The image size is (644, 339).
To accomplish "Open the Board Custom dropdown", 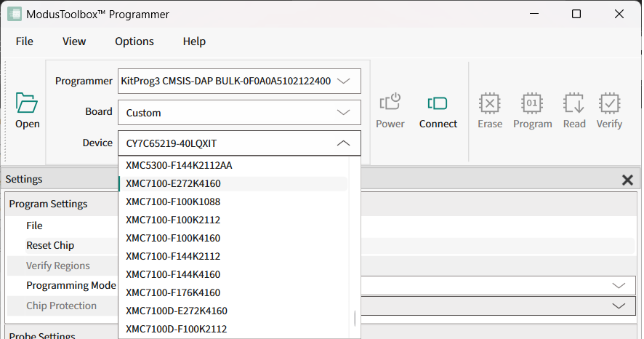I will tap(344, 113).
